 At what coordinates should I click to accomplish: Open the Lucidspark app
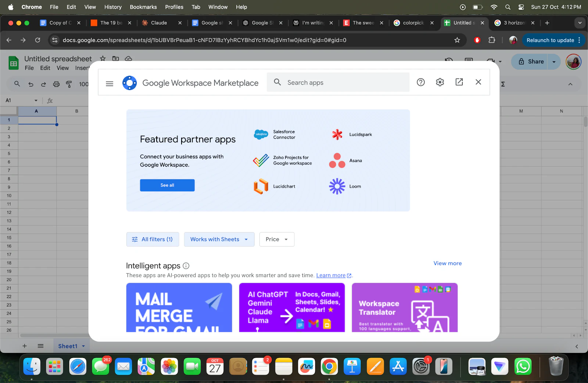coord(351,134)
